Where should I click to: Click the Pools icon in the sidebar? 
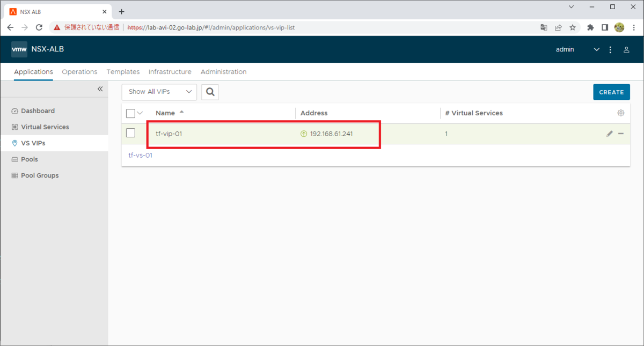click(13, 159)
